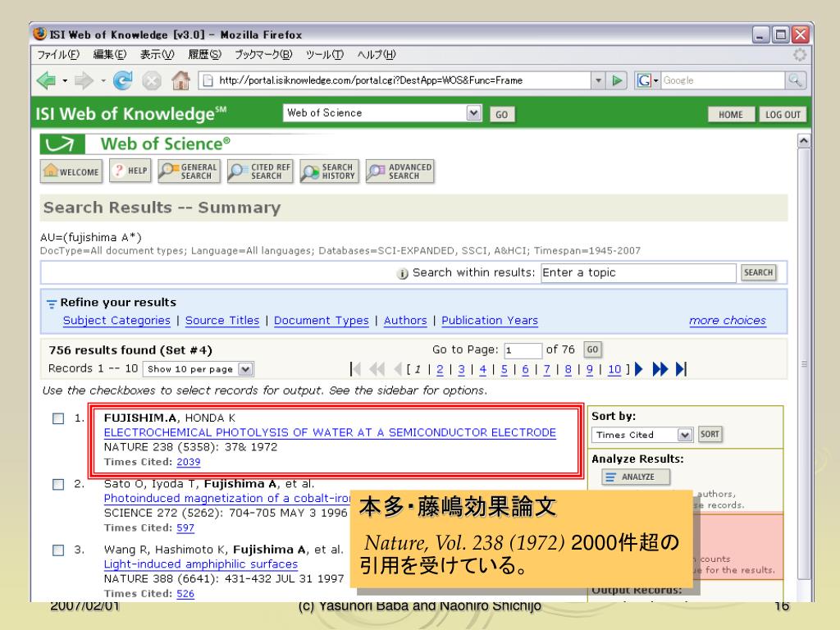Click the WELCOME toolbar button
Screen dimensions: 840x630
[x=71, y=171]
